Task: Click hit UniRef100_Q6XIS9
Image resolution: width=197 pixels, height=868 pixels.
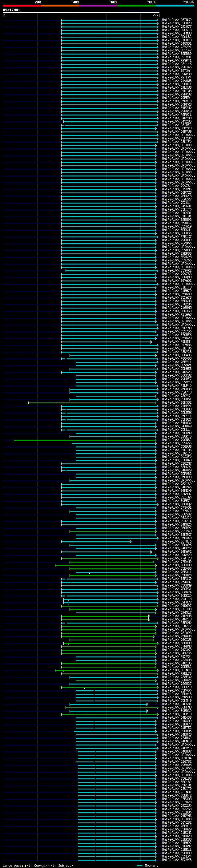Action: pos(177,484)
